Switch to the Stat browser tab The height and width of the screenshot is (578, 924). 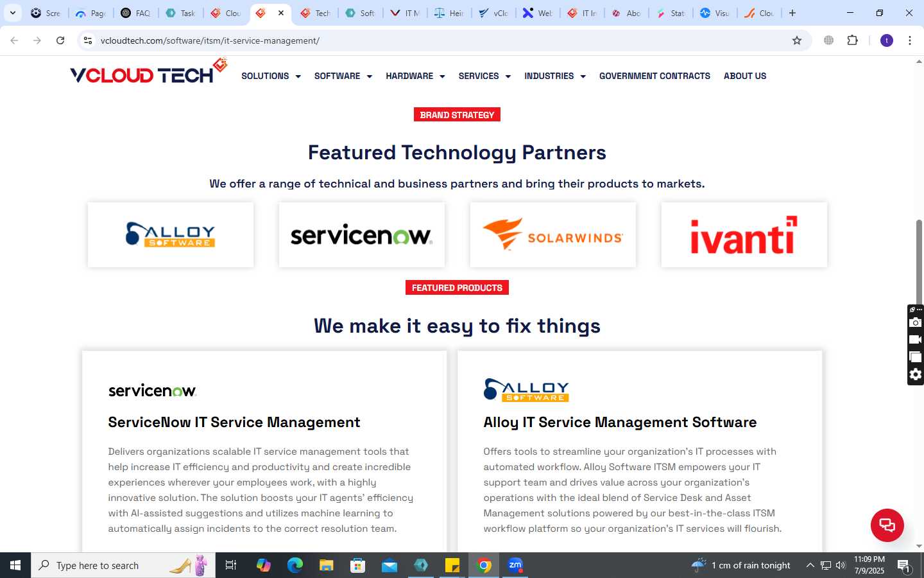click(670, 13)
